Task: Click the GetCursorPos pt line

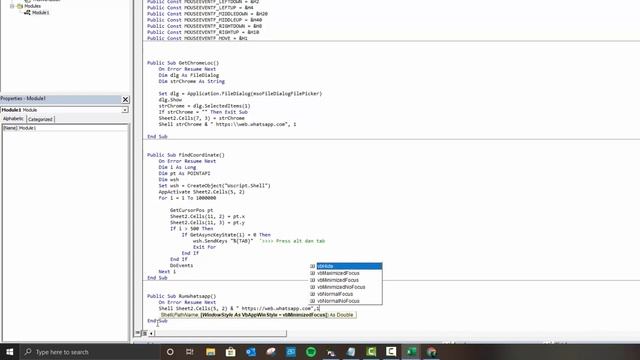Action: [x=191, y=210]
